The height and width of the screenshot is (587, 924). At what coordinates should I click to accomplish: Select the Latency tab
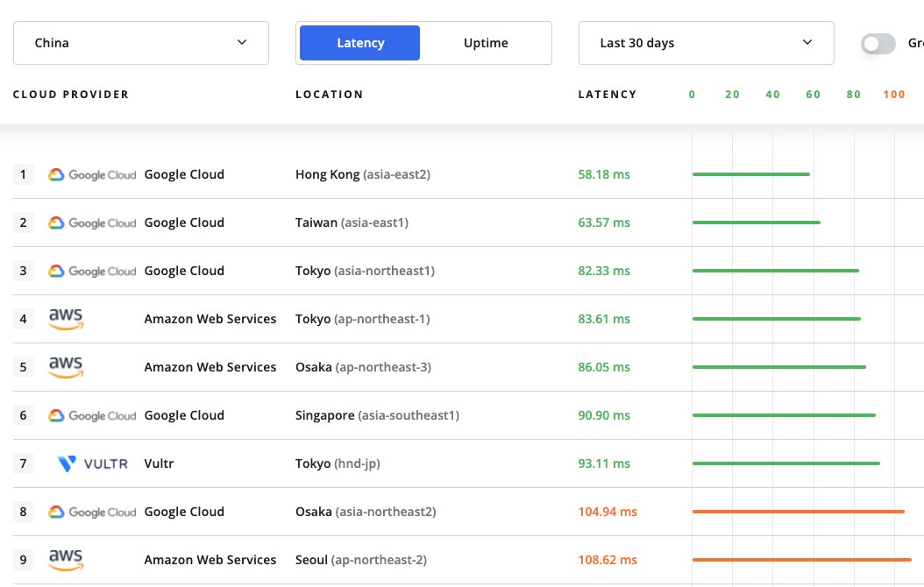359,43
